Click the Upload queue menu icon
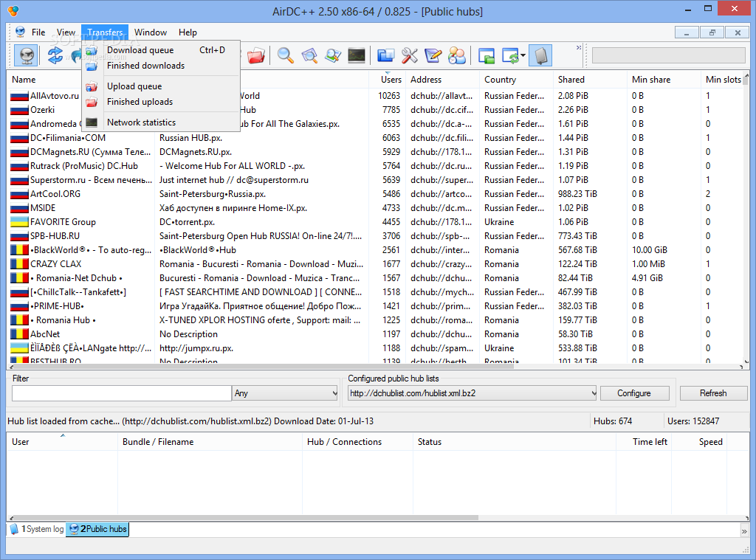Screen dimensions: 756x560 click(92, 86)
